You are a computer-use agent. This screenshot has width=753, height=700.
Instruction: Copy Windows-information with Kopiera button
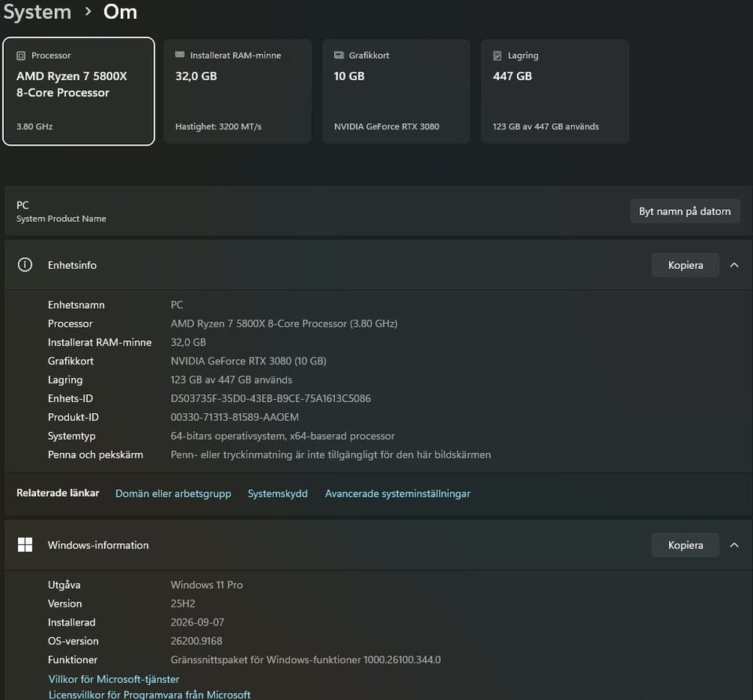685,545
